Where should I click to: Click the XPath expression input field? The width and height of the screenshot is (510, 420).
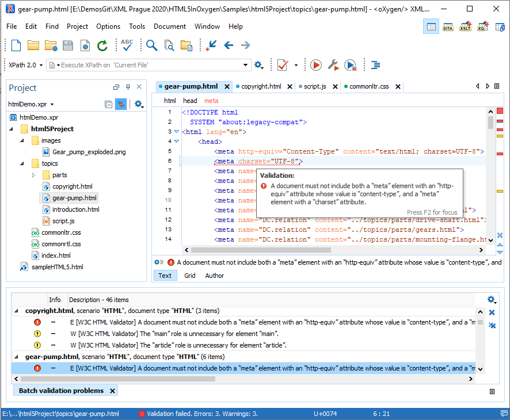coord(149,65)
